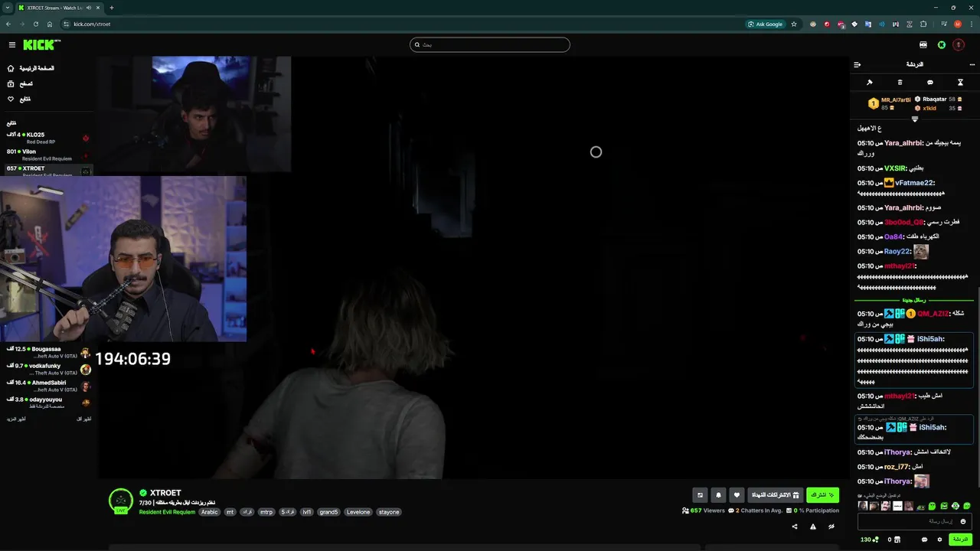Follow channel with heart button
980x551 pixels.
[x=737, y=495]
